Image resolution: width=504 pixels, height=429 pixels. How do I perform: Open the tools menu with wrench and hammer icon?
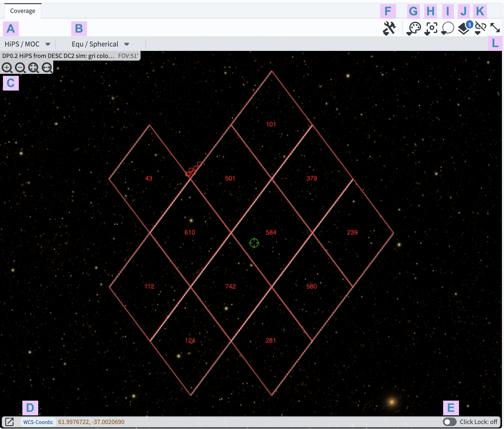(x=389, y=29)
